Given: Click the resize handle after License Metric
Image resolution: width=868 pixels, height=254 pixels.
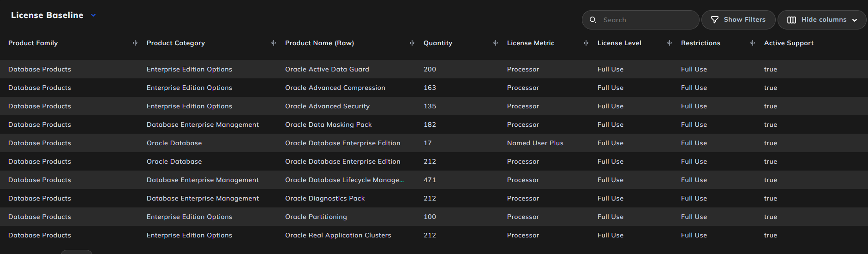Looking at the screenshot, I should pos(586,43).
